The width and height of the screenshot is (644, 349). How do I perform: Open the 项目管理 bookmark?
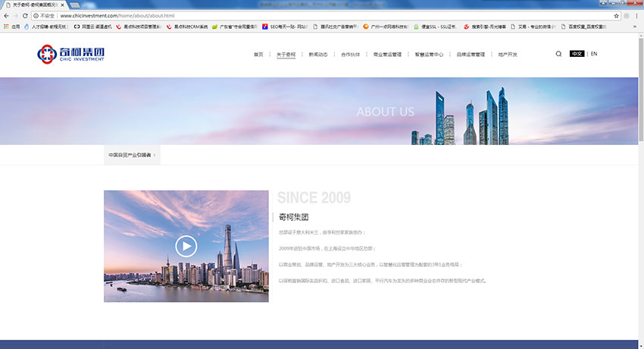[139, 27]
